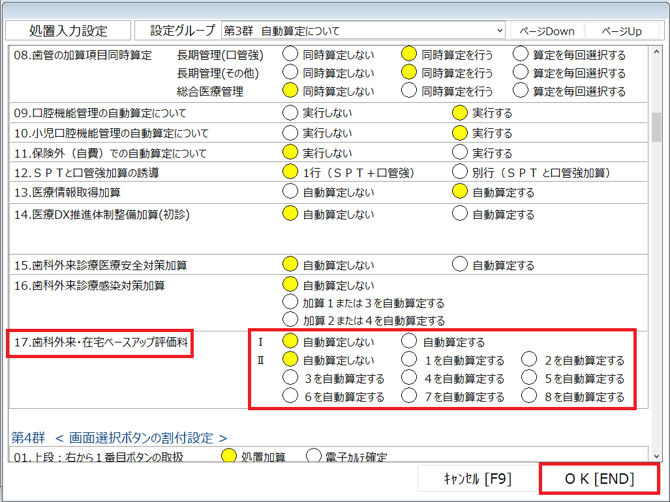Cancel with the キャンセル [F9] button
Viewport: 670px width, 502px height.
[477, 479]
